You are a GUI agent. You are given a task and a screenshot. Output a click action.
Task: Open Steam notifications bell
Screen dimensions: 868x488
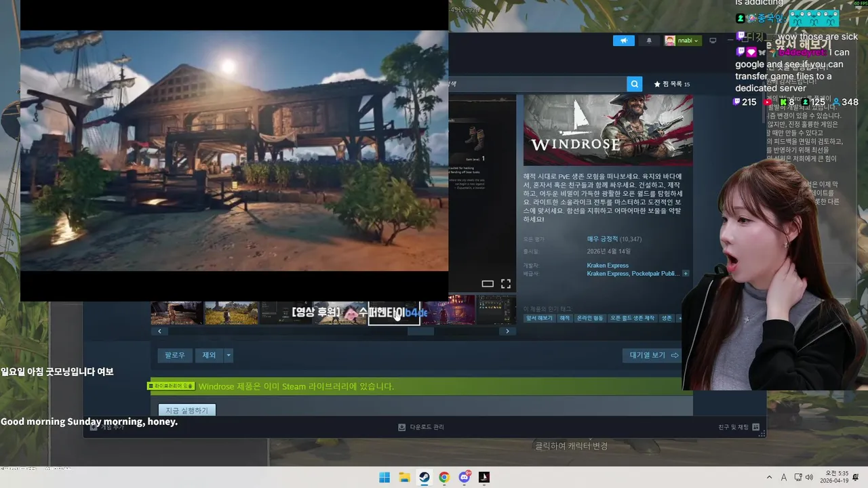[x=649, y=41]
